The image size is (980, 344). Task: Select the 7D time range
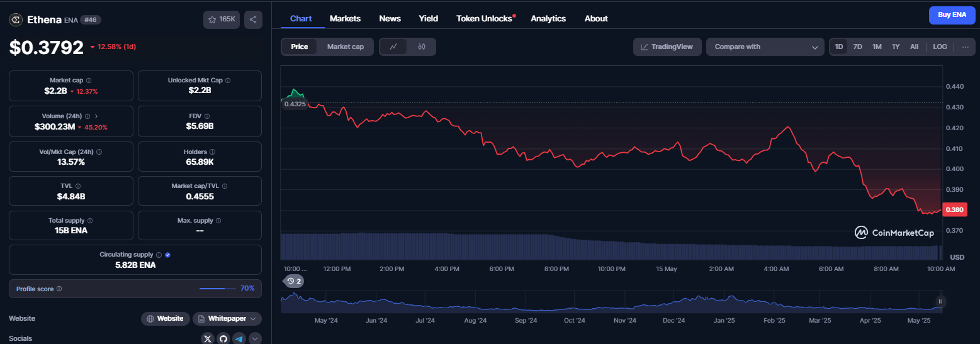(x=857, y=47)
